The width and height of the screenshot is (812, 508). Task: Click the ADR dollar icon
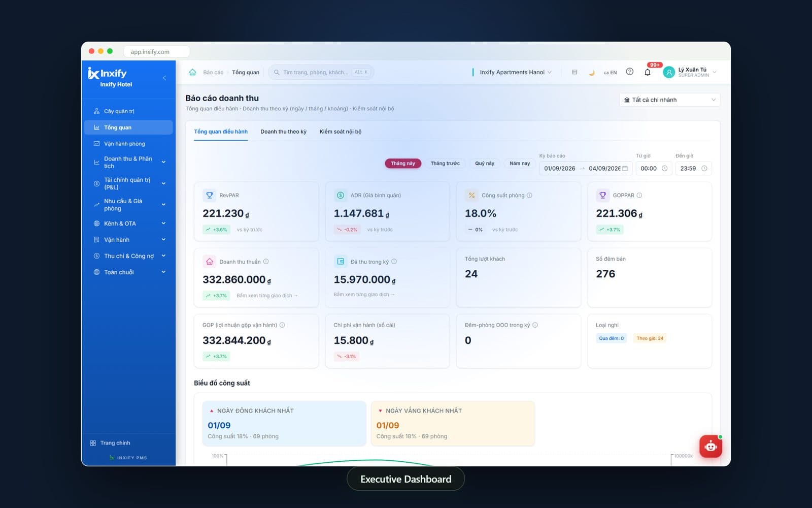[x=341, y=195]
